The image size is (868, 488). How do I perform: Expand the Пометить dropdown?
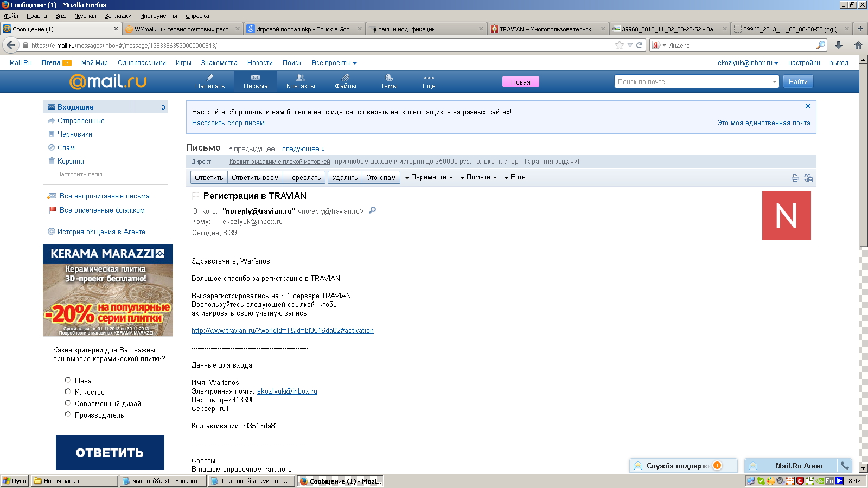pyautogui.click(x=478, y=177)
